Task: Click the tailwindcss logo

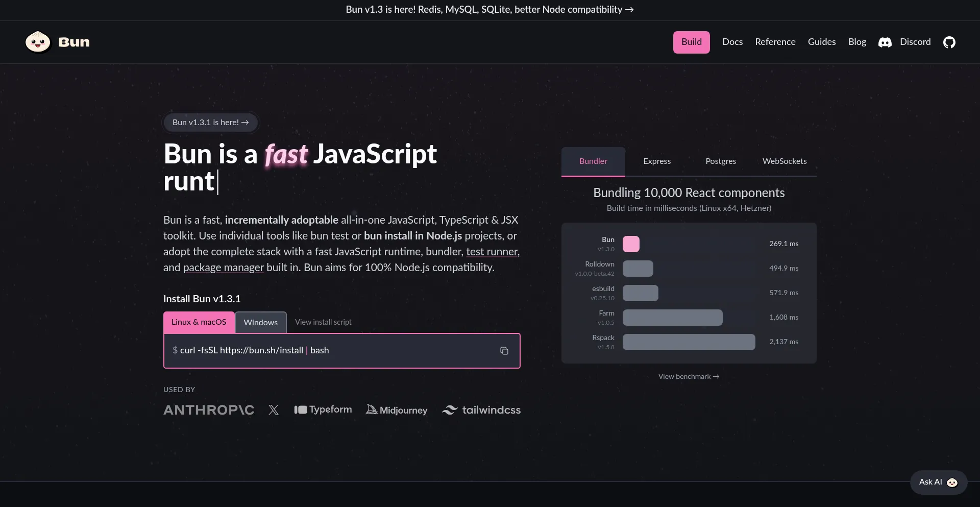Action: click(481, 410)
